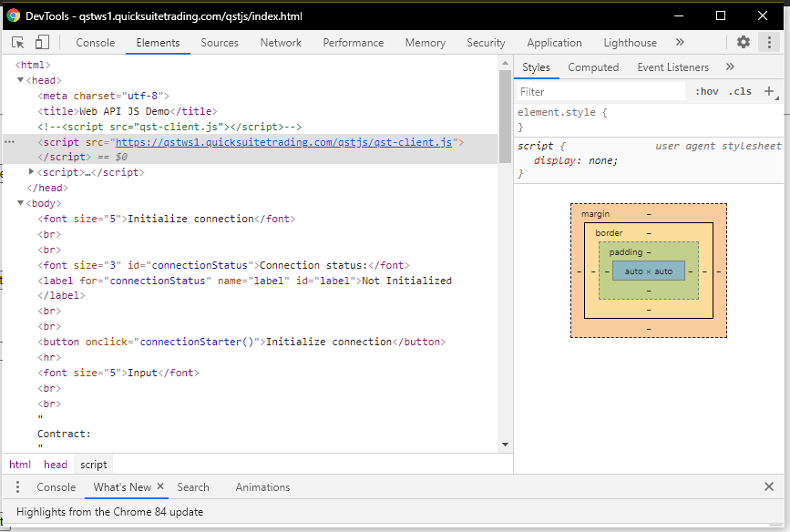Open the drawer Search tab
790x532 pixels.
[193, 487]
